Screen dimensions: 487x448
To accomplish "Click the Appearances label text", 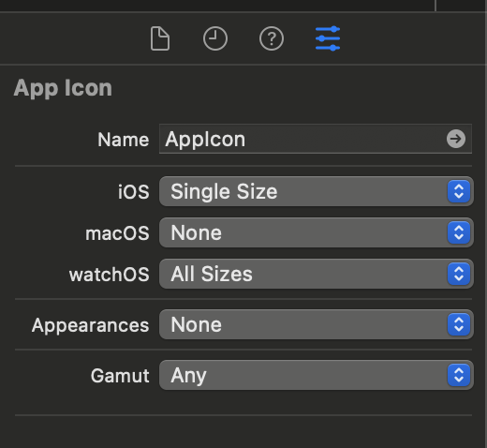I will point(91,325).
